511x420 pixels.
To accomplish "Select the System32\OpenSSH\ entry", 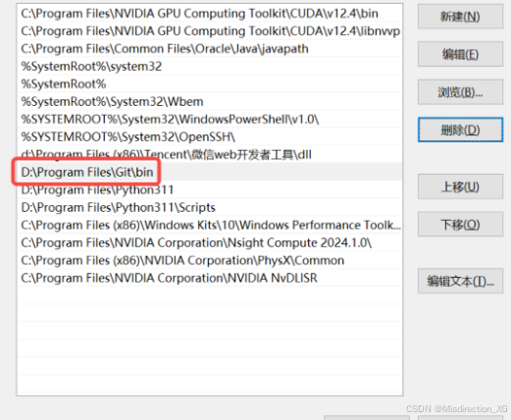I will [x=210, y=137].
